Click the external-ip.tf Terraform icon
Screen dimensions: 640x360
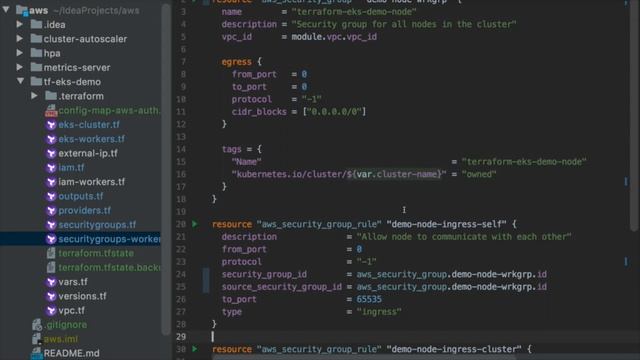click(51, 153)
